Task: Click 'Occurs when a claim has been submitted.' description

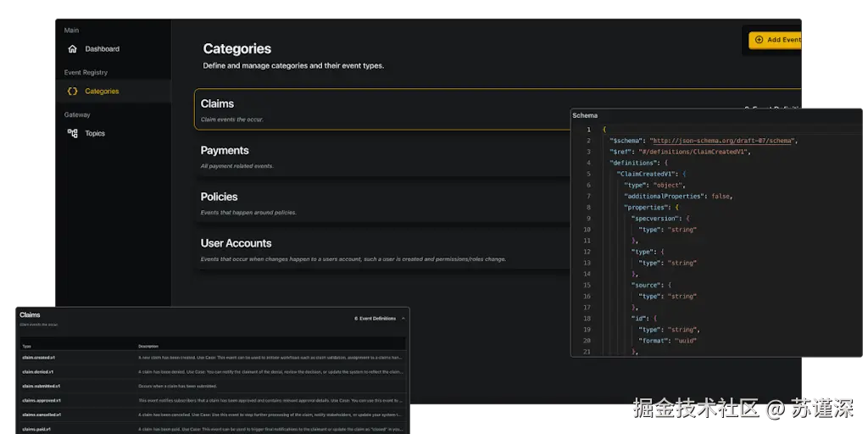Action: point(178,386)
